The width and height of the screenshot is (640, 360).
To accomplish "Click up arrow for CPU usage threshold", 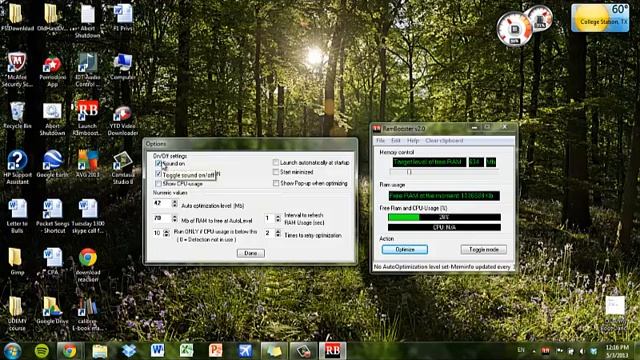I will [x=166, y=231].
